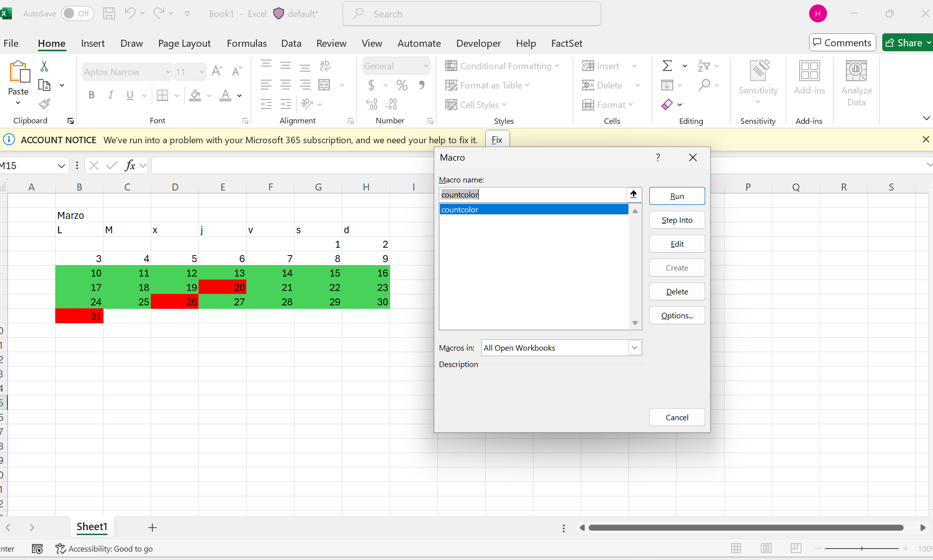Open the Developer tab

pyautogui.click(x=478, y=43)
